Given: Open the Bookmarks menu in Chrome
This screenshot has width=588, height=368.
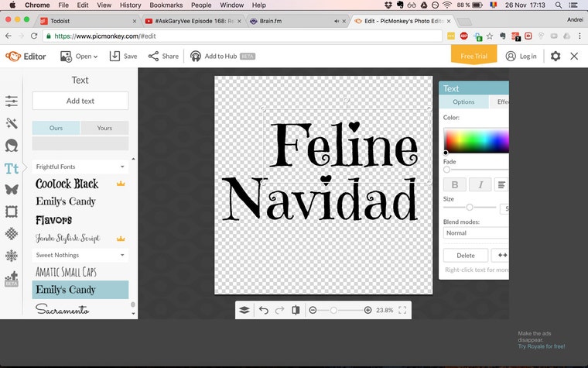Looking at the screenshot, I should coord(166,5).
